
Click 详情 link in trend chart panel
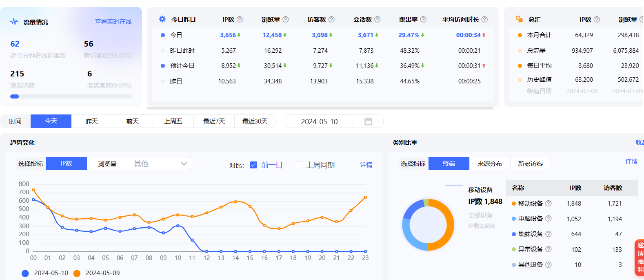click(x=366, y=165)
